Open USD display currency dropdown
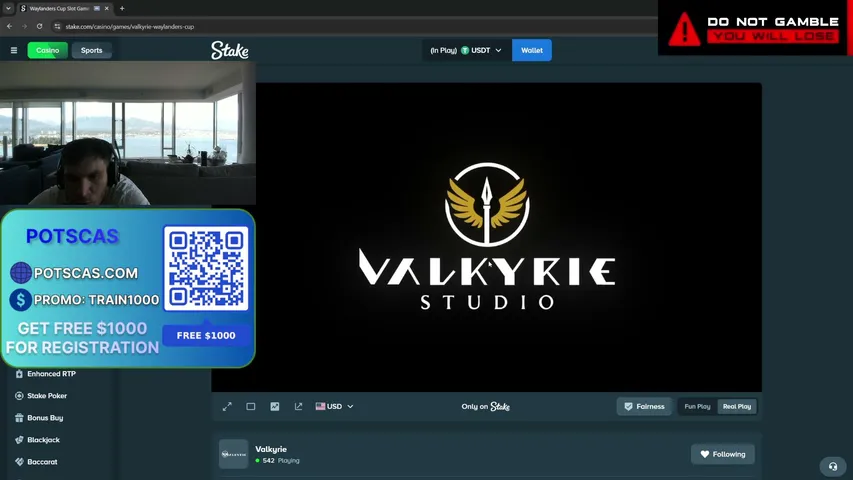Image resolution: width=853 pixels, height=480 pixels. [x=335, y=407]
